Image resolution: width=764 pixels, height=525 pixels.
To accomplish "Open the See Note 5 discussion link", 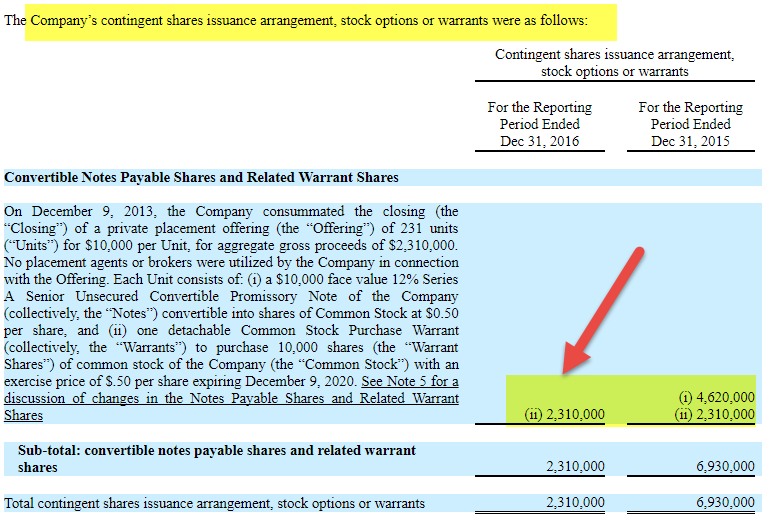I will [x=231, y=398].
